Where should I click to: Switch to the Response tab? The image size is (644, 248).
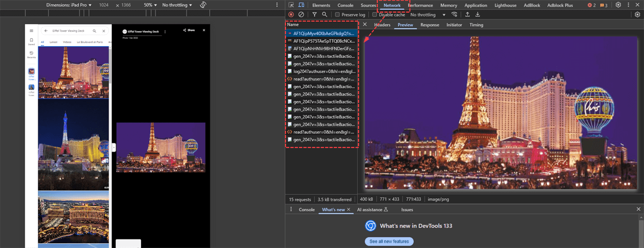(429, 25)
